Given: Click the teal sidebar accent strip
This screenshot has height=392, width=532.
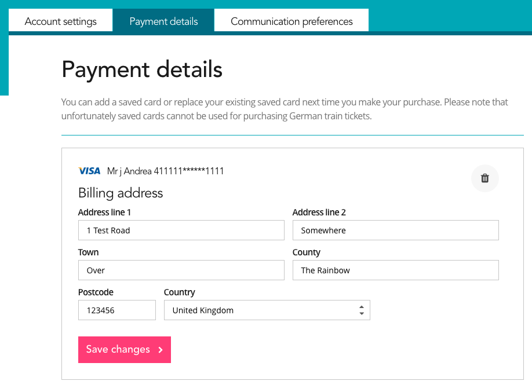Looking at the screenshot, I should pyautogui.click(x=4, y=64).
